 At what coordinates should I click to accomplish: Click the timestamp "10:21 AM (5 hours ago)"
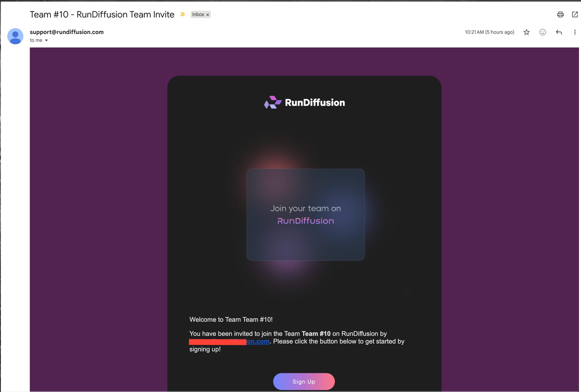pyautogui.click(x=489, y=32)
